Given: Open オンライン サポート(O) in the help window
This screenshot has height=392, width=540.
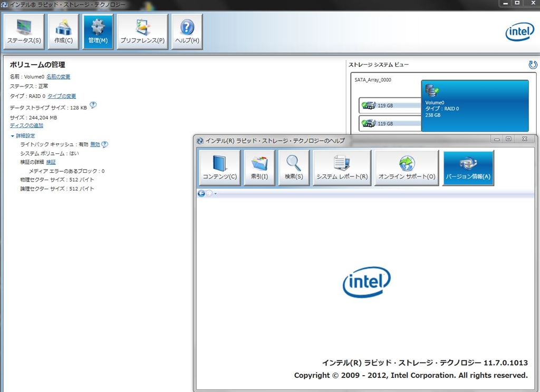Looking at the screenshot, I should point(407,168).
